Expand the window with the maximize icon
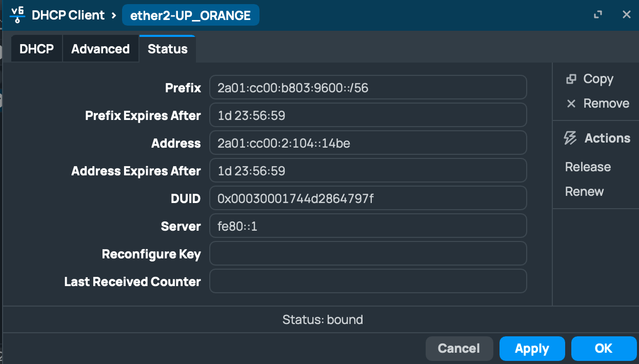 (x=597, y=15)
